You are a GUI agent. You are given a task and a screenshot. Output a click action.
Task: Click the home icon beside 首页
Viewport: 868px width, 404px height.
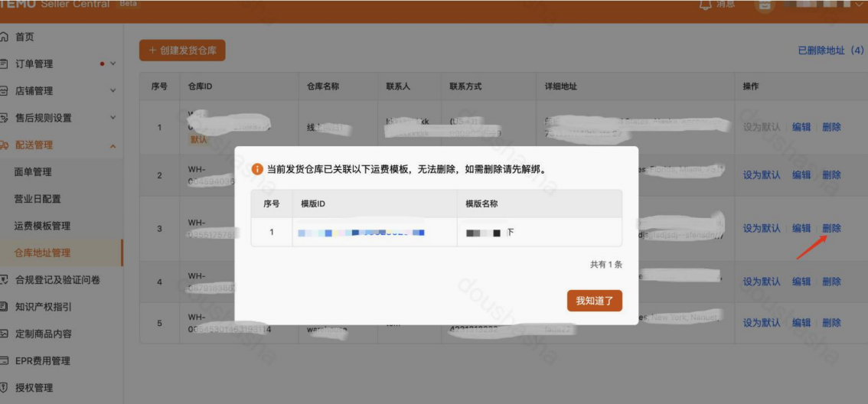click(4, 37)
